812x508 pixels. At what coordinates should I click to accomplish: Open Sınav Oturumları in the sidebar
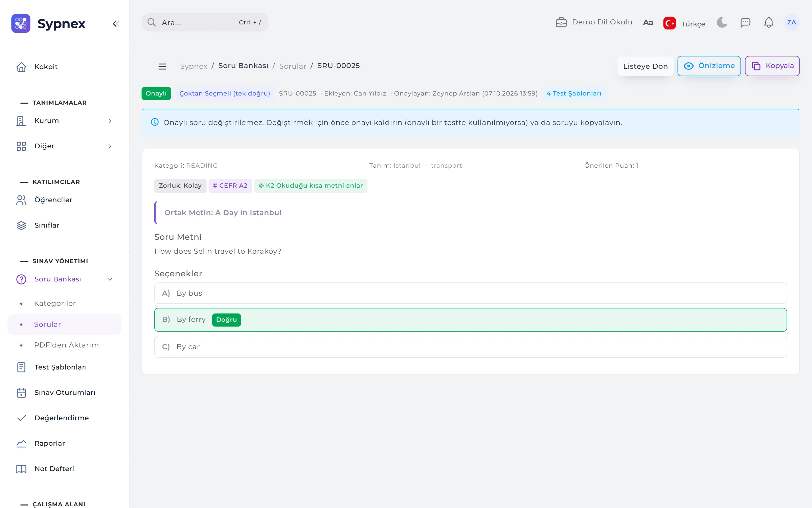pyautogui.click(x=64, y=393)
